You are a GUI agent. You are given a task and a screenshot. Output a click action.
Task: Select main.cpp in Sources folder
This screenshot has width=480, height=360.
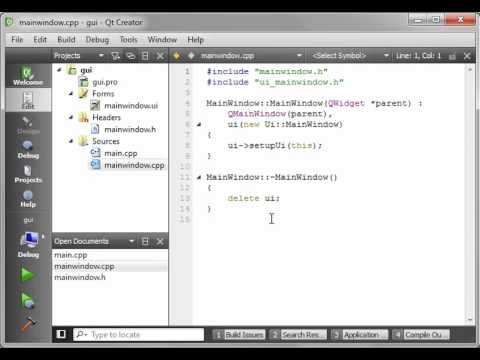[x=120, y=153]
